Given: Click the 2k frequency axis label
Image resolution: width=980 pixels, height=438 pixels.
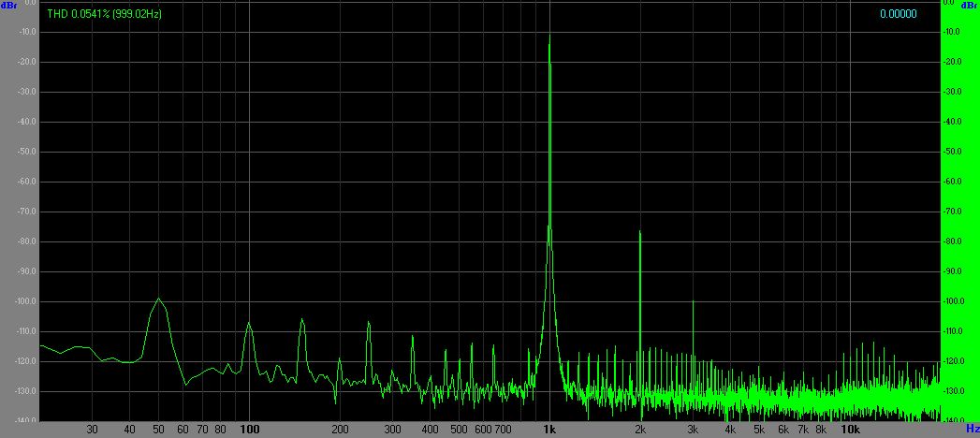Looking at the screenshot, I should tap(640, 430).
